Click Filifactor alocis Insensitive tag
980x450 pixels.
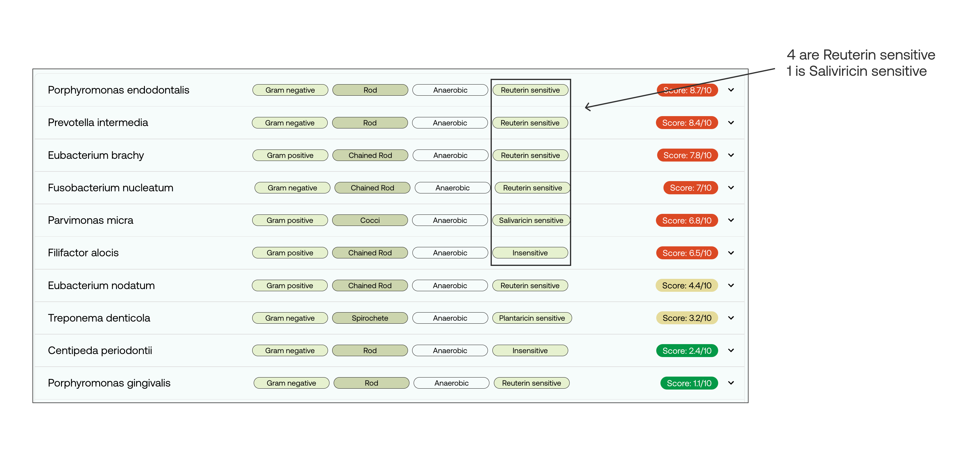coord(530,253)
